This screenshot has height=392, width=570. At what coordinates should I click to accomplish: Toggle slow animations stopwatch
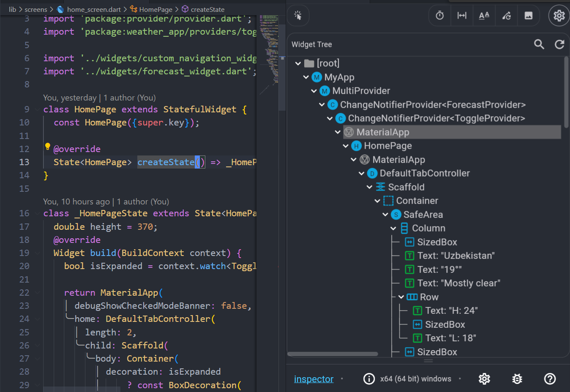[x=439, y=15]
